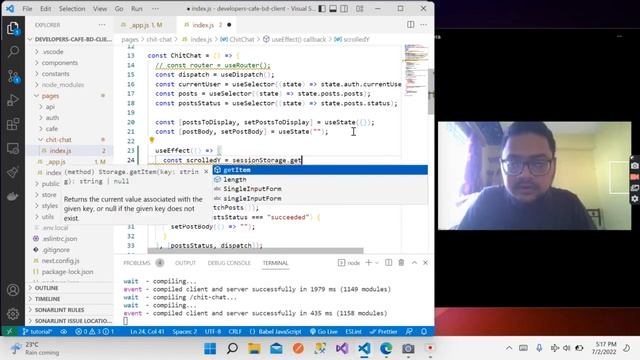Open remote window indicator in status bar
The height and width of the screenshot is (360, 640).
[x=9, y=331]
